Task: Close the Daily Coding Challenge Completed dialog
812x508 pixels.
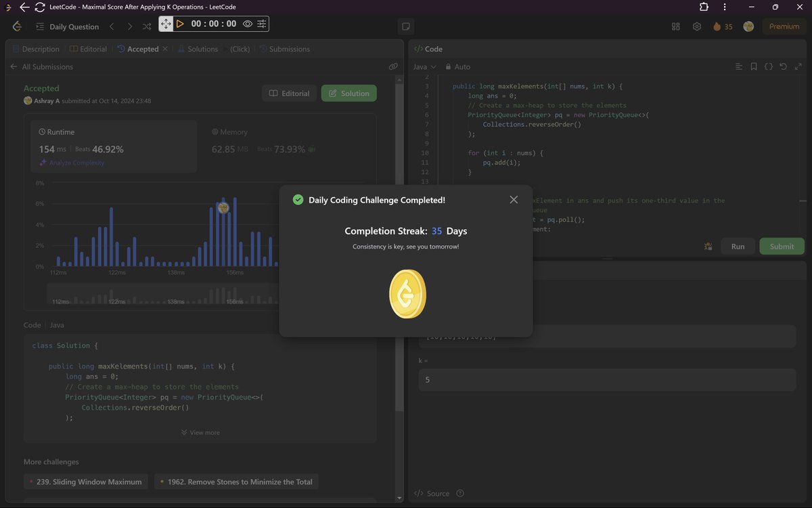Action: point(514,200)
